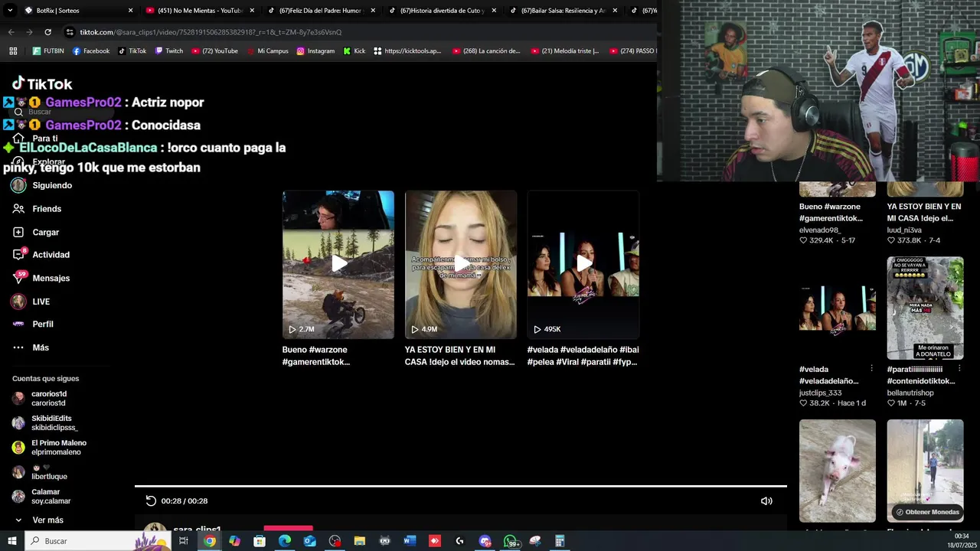The width and height of the screenshot is (980, 551).
Task: Seek on the video progress bar
Action: tap(461, 486)
